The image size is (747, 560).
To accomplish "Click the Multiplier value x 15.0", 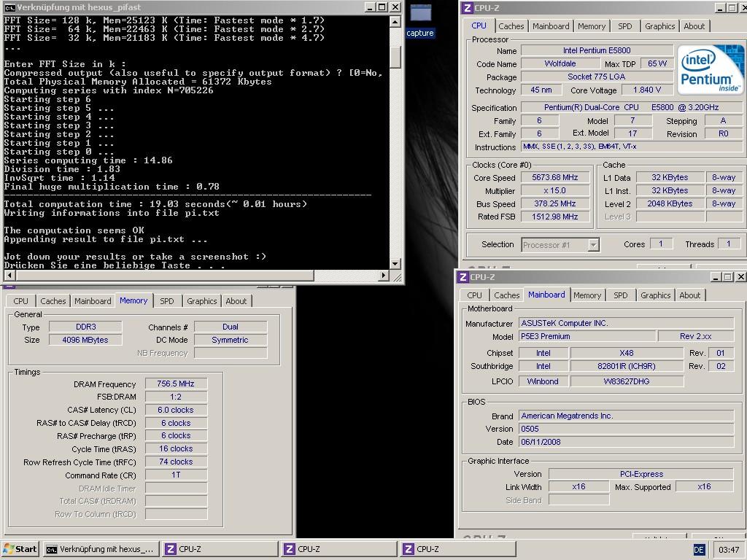I will [x=555, y=190].
